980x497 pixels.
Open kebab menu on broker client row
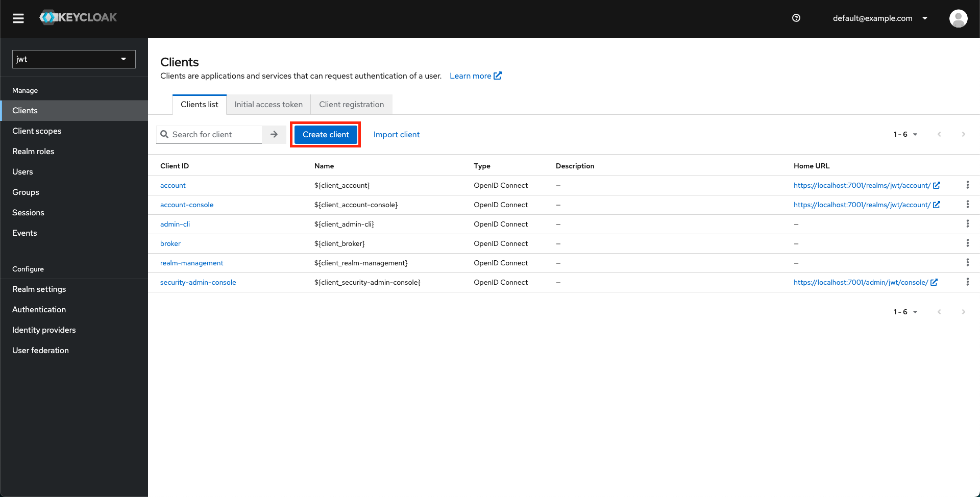pyautogui.click(x=968, y=243)
